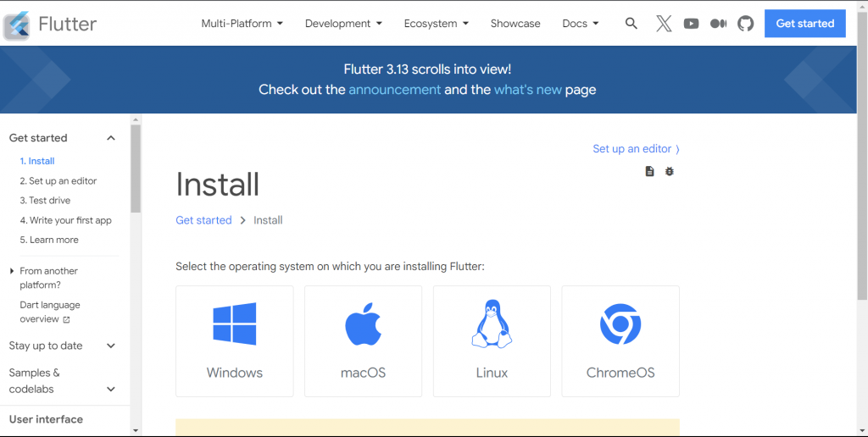Follow the announcement link in the banner
Viewport: 868px width, 437px height.
(x=395, y=90)
